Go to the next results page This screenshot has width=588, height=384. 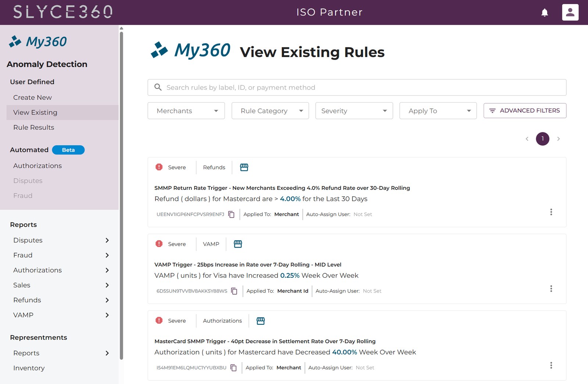click(x=558, y=139)
